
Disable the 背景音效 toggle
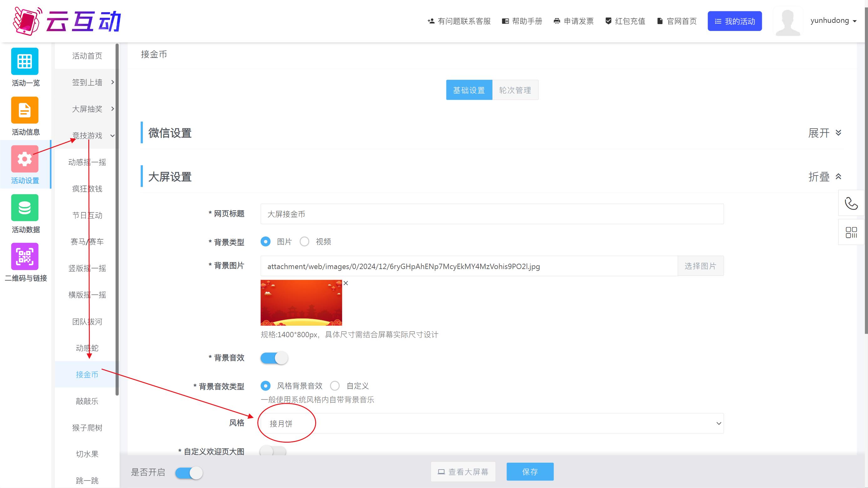click(x=274, y=358)
